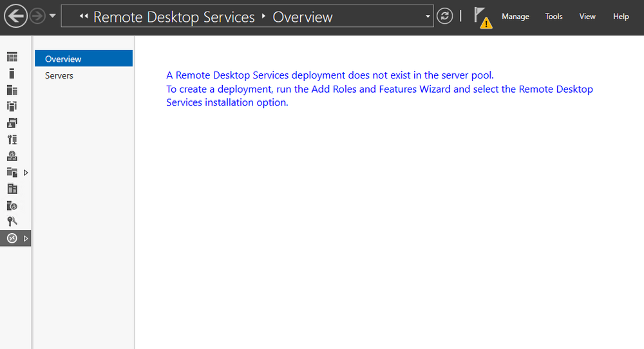The height and width of the screenshot is (349, 644).
Task: Click the globe-on-server sidebar icon
Action: [x=12, y=156]
